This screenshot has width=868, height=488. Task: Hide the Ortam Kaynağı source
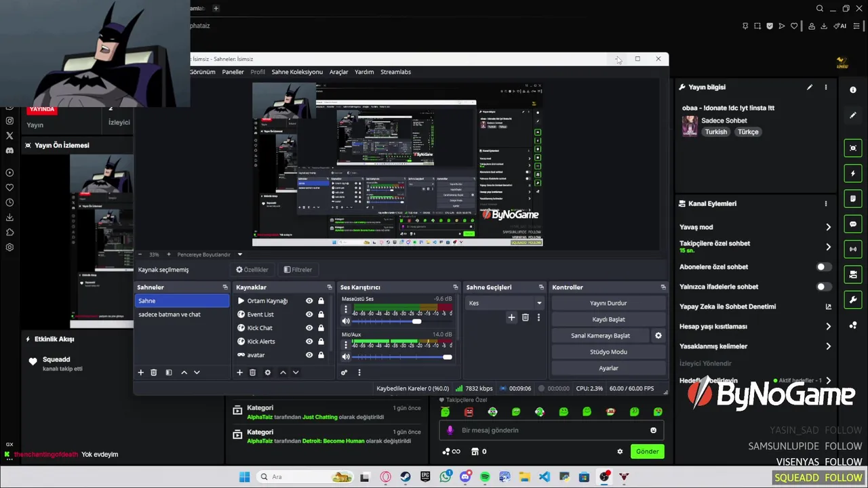click(x=309, y=301)
